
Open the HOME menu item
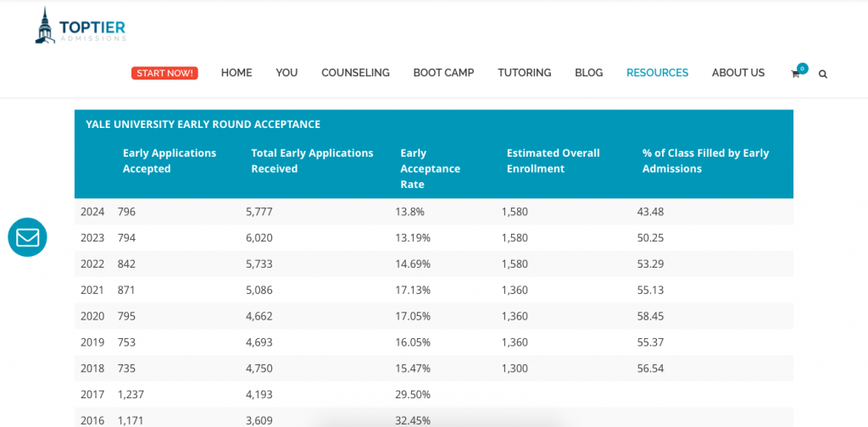236,73
